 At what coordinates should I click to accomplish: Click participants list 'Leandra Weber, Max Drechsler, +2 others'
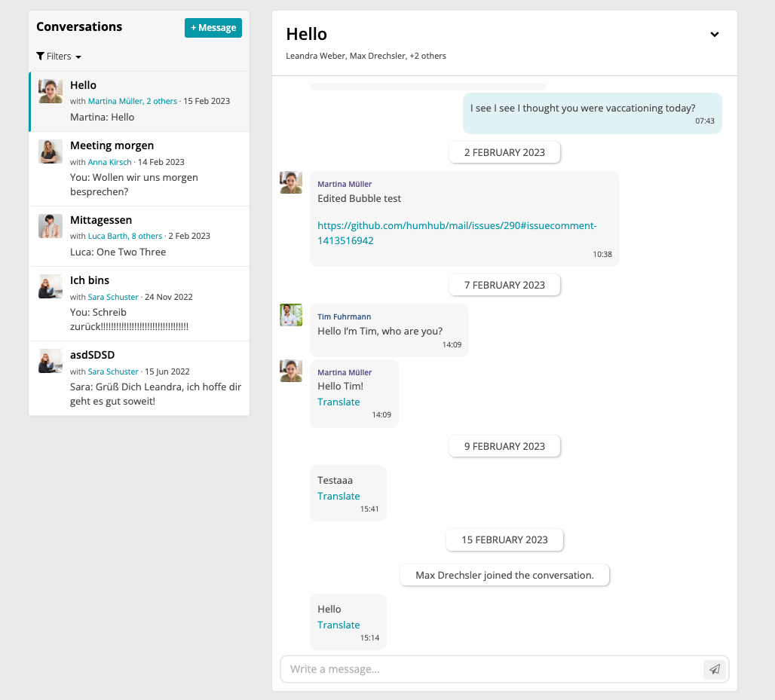point(366,56)
